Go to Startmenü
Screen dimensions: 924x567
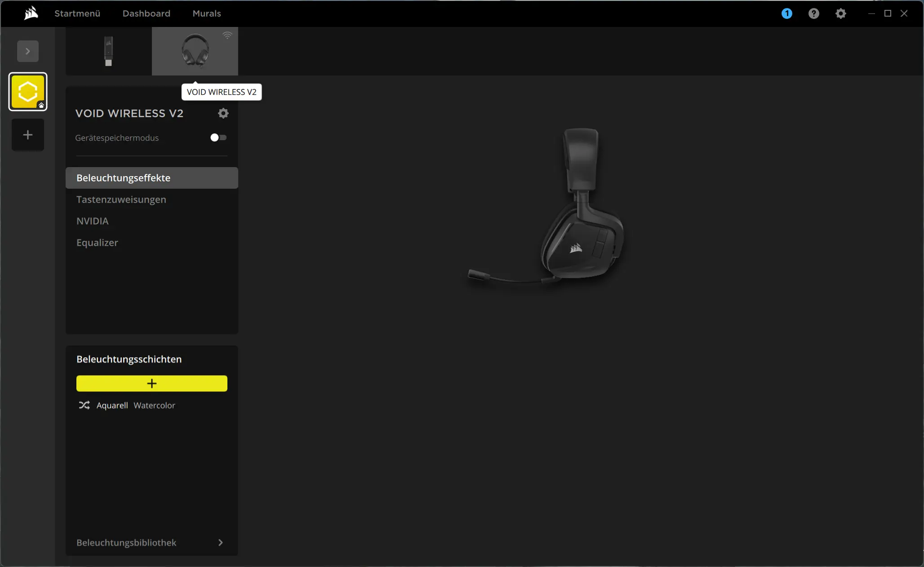(77, 13)
